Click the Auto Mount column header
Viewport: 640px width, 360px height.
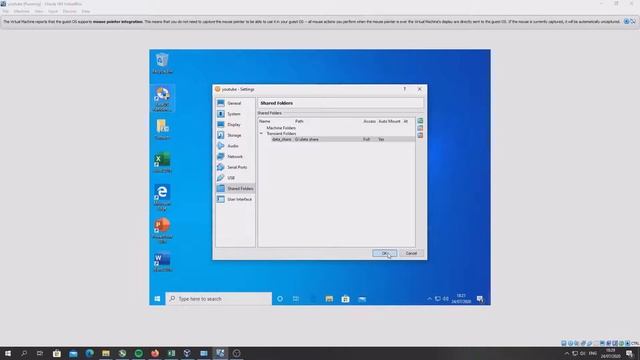point(389,121)
